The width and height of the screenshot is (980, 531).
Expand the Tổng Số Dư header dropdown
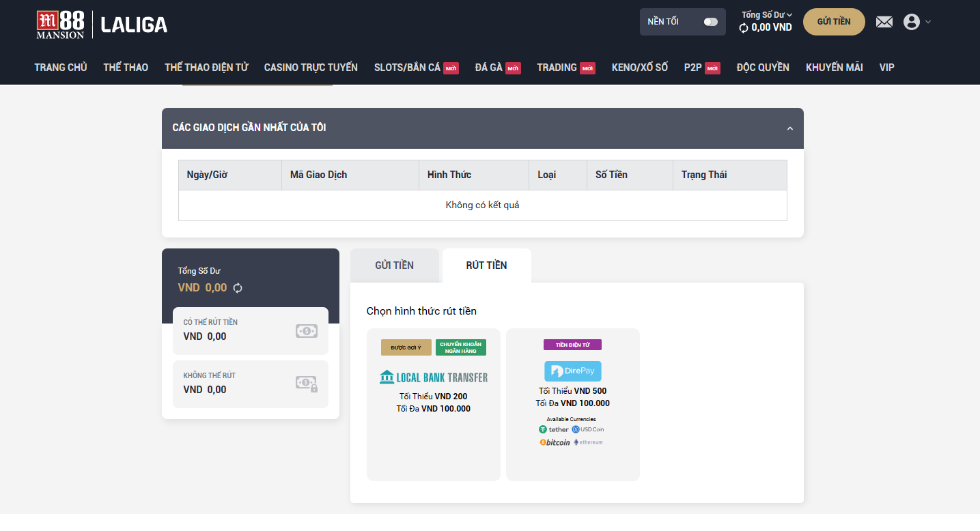point(789,14)
